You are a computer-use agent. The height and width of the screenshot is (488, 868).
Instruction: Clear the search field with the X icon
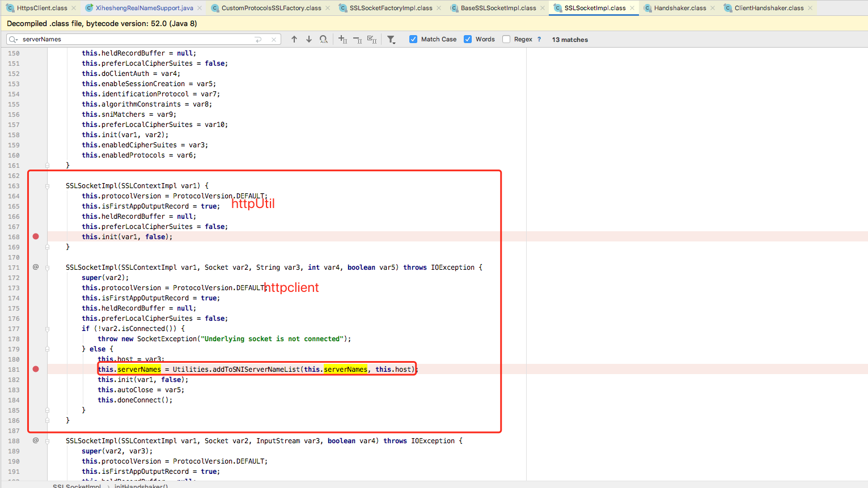[274, 39]
